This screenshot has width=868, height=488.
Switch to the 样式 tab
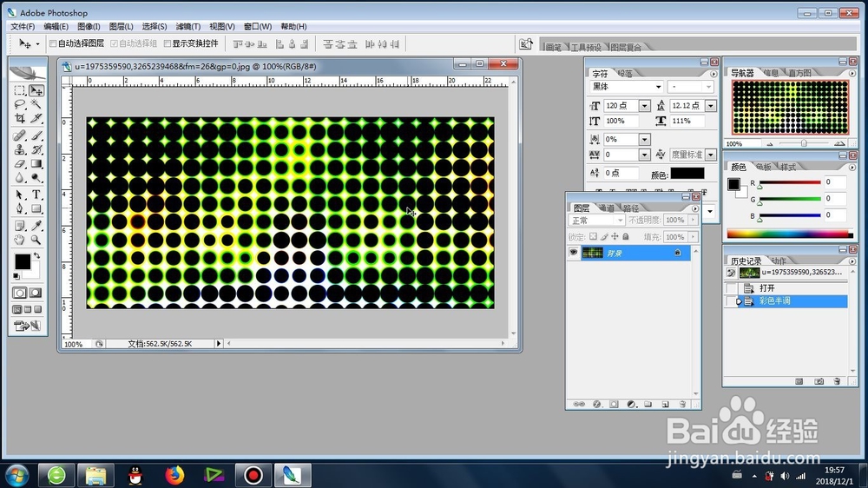[x=788, y=167]
